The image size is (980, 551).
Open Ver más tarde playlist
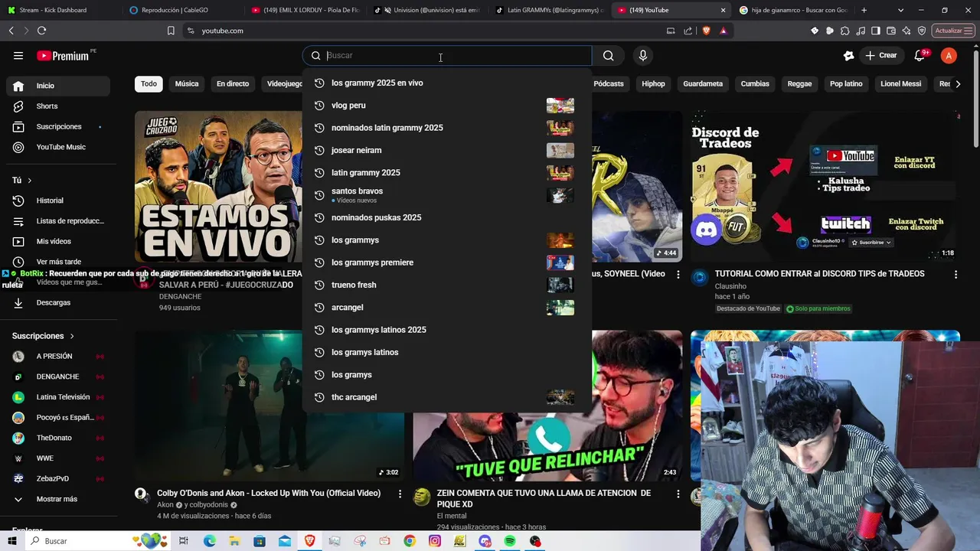[x=58, y=262]
